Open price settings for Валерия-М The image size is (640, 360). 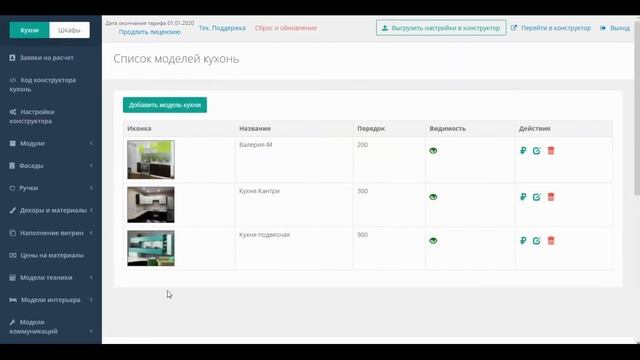(x=523, y=151)
